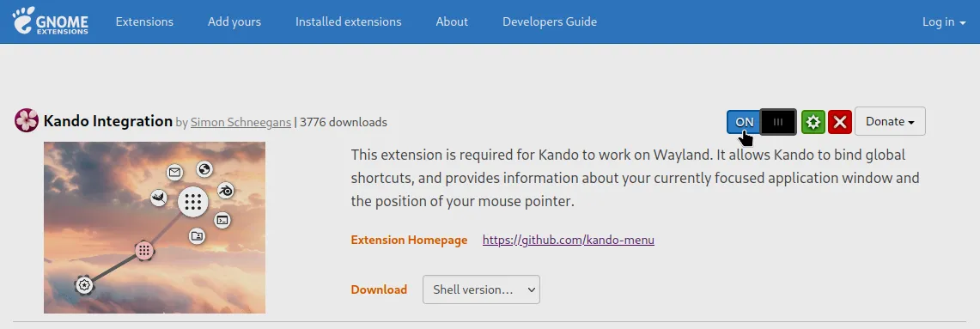Click the Kando screenshot thumbnail
980x329 pixels.
(155, 227)
